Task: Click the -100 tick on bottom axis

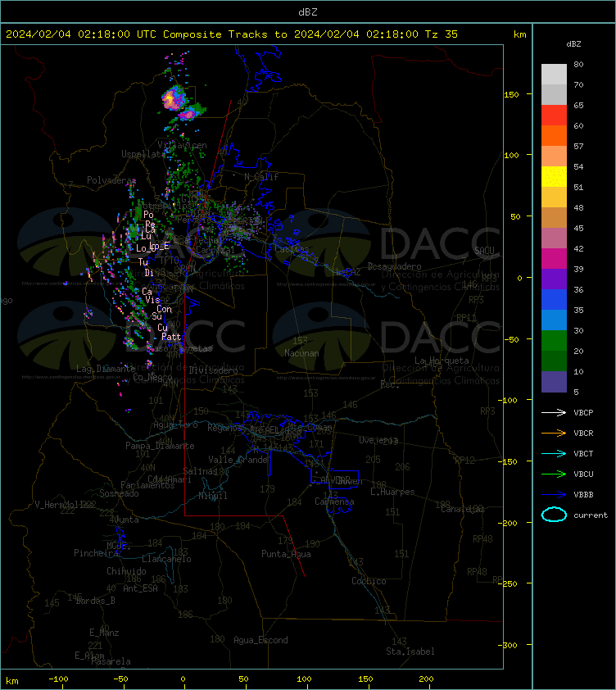Action: [58, 679]
